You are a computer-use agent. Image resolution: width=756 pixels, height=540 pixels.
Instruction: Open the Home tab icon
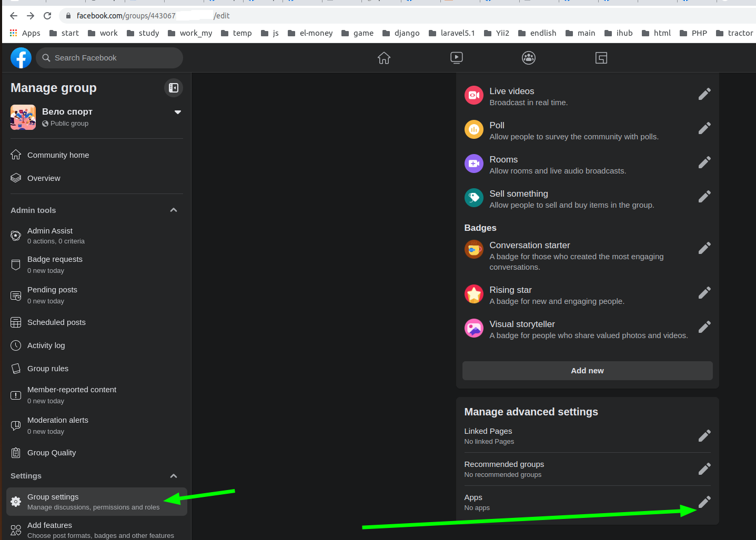tap(384, 58)
